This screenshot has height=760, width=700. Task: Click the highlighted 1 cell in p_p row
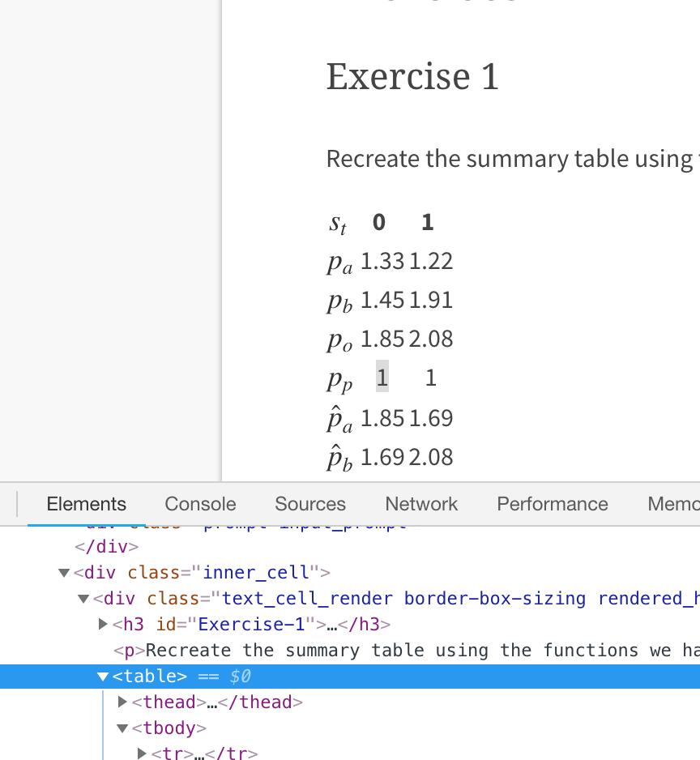click(382, 377)
